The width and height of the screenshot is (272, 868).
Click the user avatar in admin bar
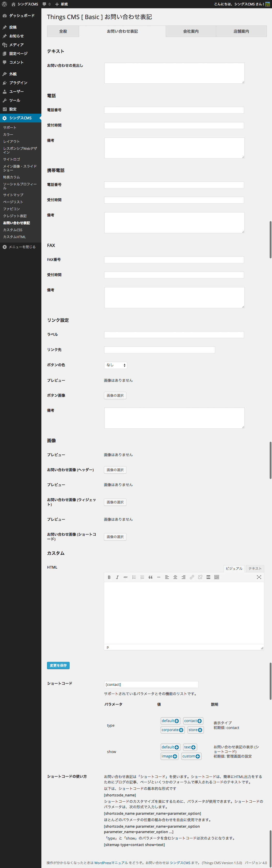268,4
